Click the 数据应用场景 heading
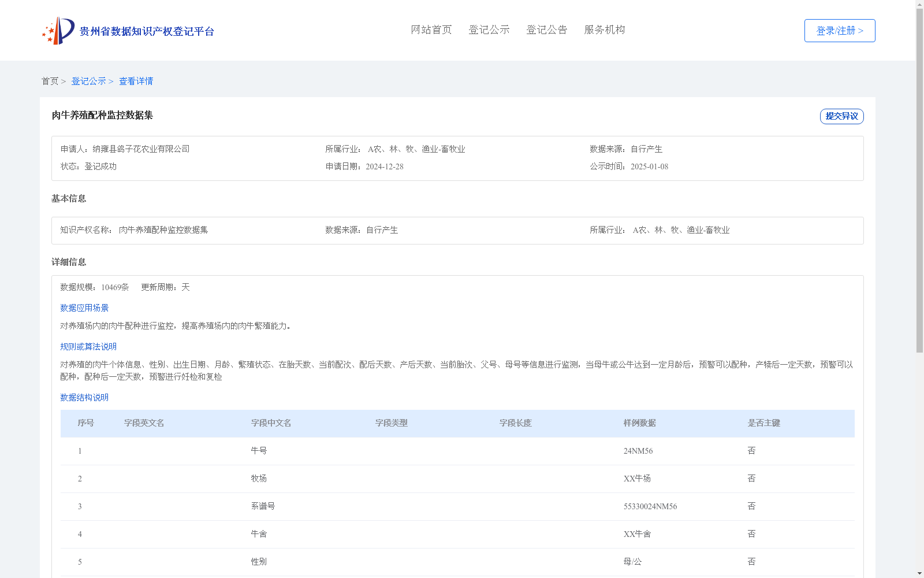The image size is (924, 578). 84,308
